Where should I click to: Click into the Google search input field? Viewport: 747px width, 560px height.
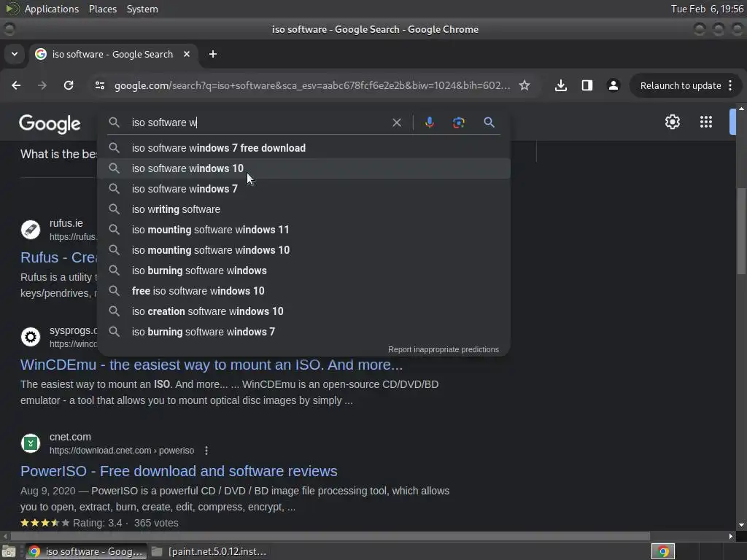click(x=258, y=122)
